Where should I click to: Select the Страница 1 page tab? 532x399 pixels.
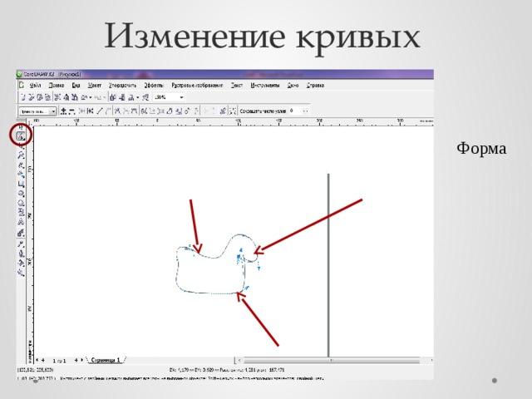click(106, 360)
